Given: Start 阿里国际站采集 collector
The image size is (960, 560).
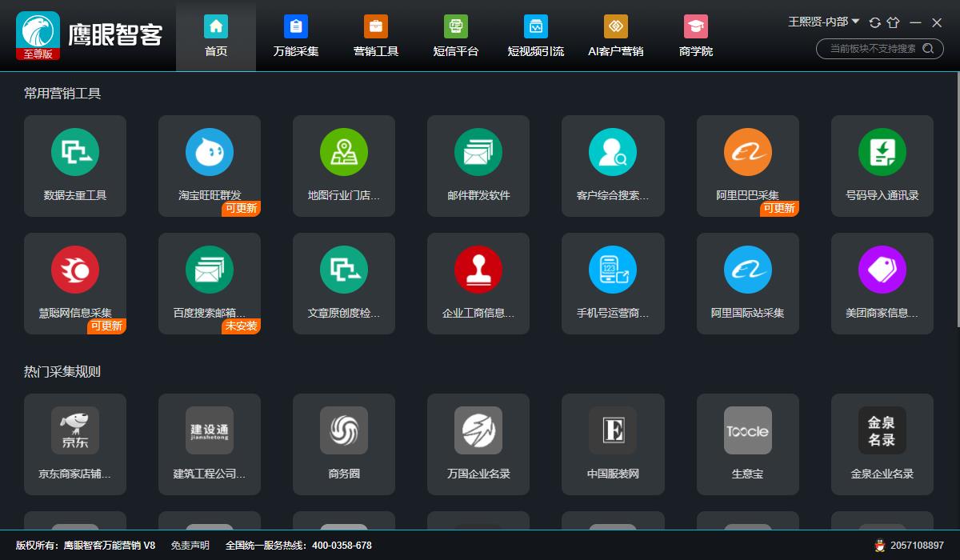Looking at the screenshot, I should [x=747, y=283].
